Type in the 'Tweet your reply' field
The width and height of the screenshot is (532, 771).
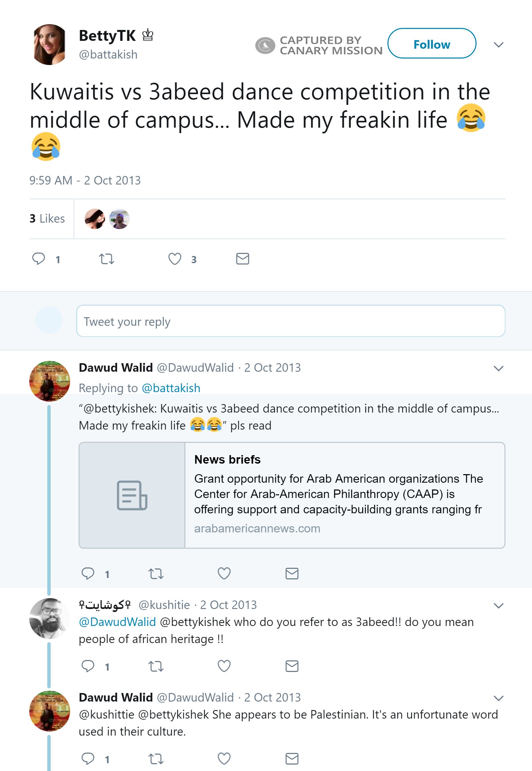tap(290, 321)
